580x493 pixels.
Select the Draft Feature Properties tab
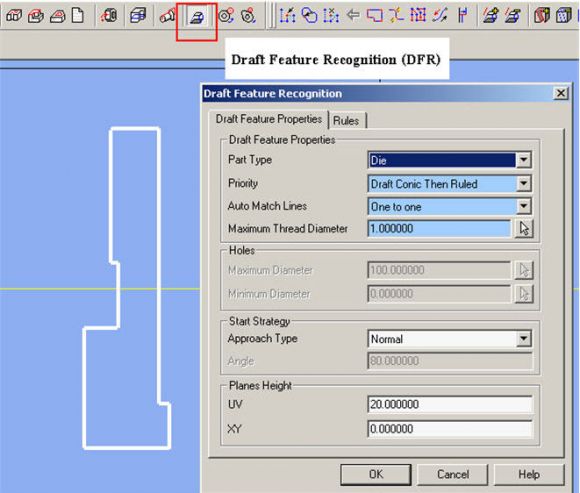[269, 119]
